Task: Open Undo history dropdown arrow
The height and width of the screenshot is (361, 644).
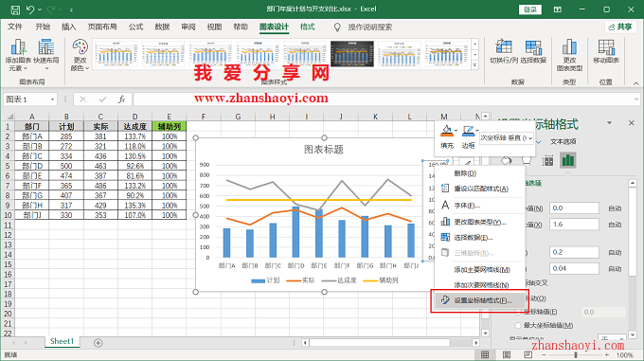Action: click(40, 9)
